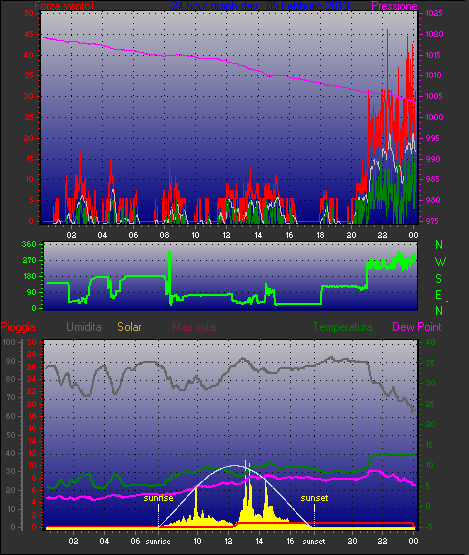Viewport: 469px width, 555px height.
Task: Click the yellow sunrise marker text
Action: click(x=158, y=498)
